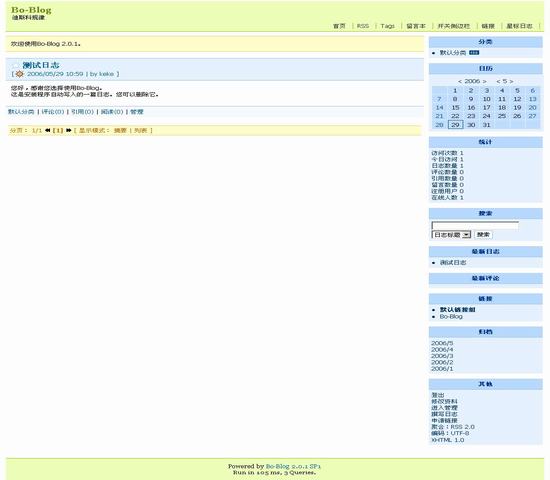Open archive 2006/4
Image resolution: width=550 pixels, height=480 pixels.
(x=442, y=349)
